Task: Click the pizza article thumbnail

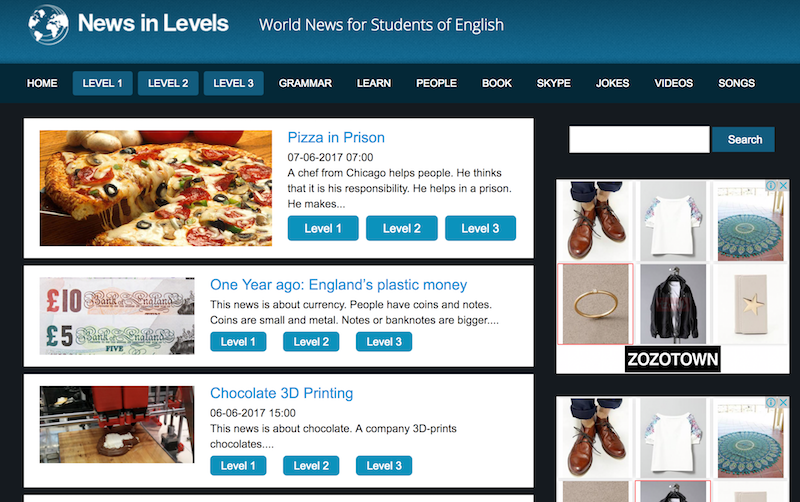Action: 156,188
